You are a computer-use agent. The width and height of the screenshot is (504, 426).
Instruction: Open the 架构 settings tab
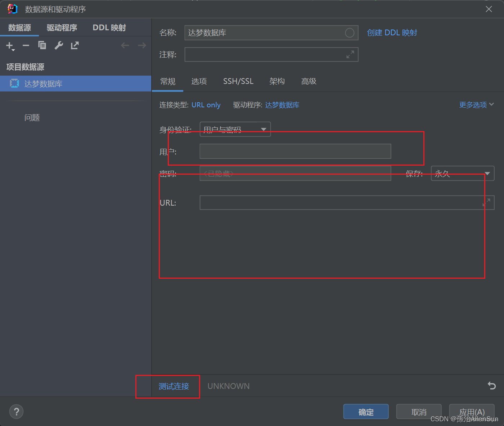(x=277, y=81)
